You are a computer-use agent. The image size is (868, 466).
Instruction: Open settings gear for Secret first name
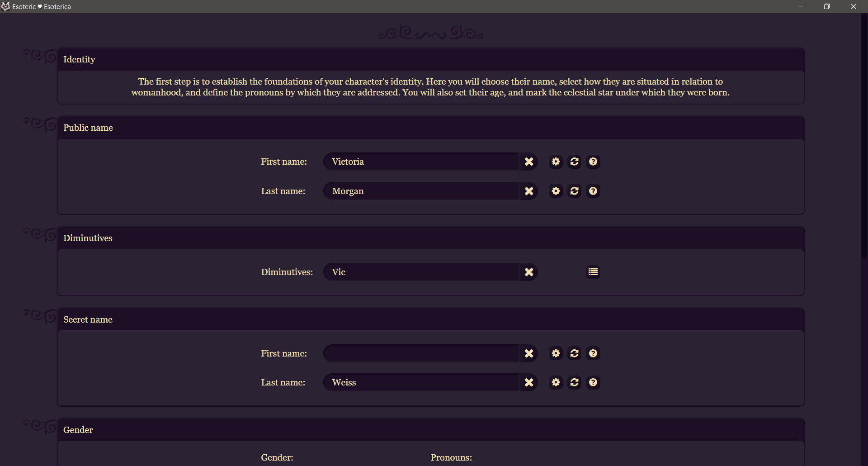(x=556, y=353)
